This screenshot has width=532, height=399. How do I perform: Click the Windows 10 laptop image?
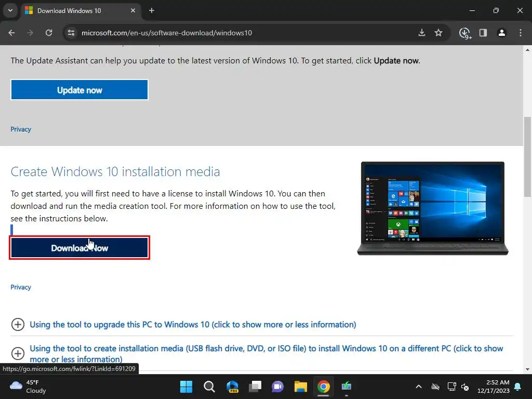[433, 208]
